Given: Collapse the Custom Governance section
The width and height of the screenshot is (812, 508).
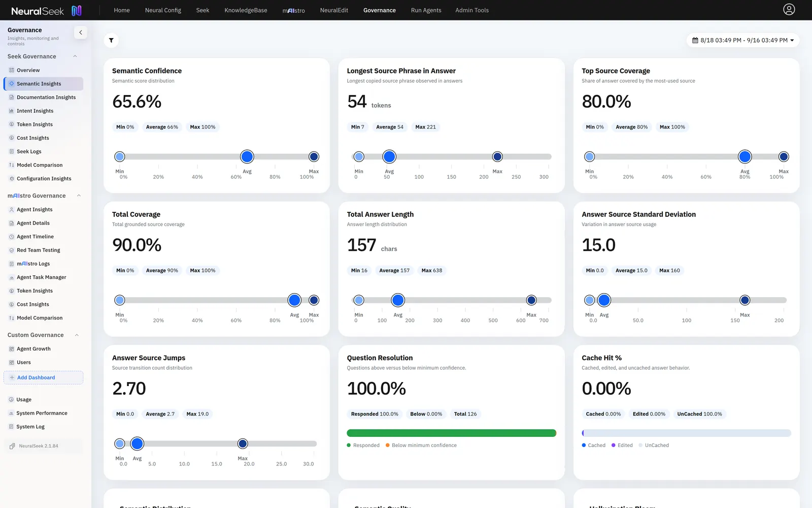Looking at the screenshot, I should tap(77, 335).
